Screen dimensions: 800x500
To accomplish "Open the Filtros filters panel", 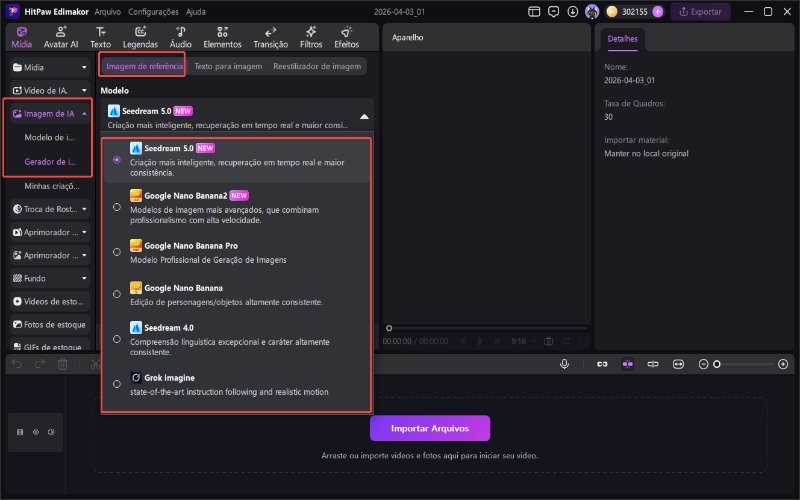I will [311, 38].
